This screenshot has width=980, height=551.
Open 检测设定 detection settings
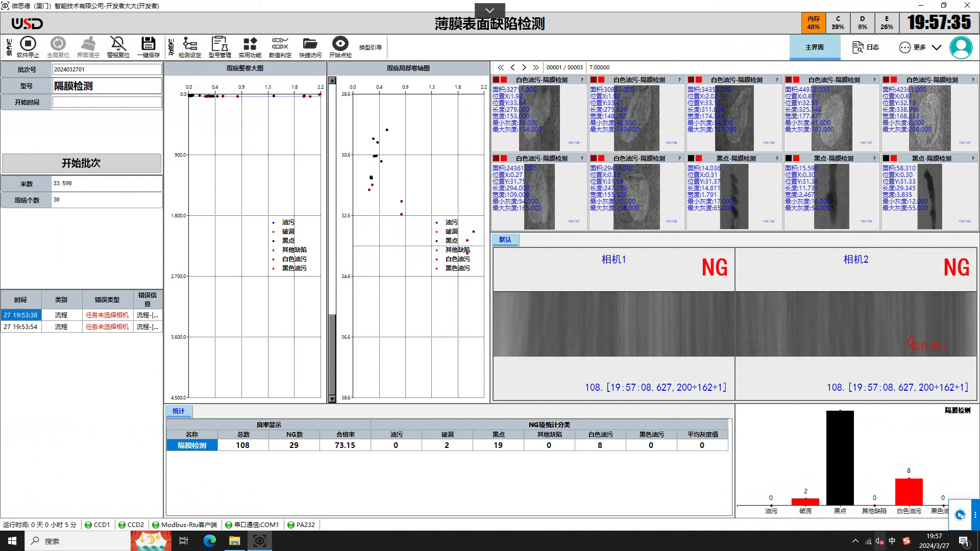click(x=190, y=44)
